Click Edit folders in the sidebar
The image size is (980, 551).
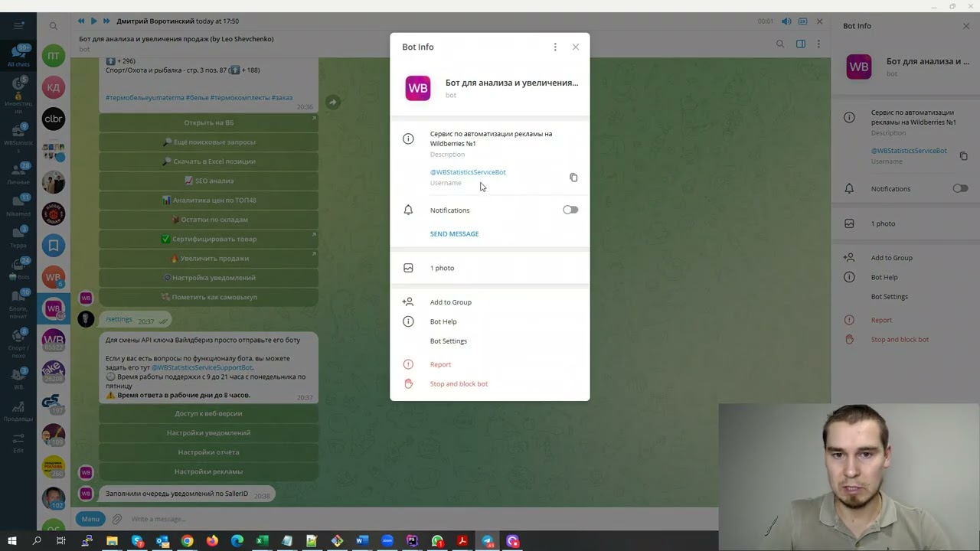tap(18, 442)
